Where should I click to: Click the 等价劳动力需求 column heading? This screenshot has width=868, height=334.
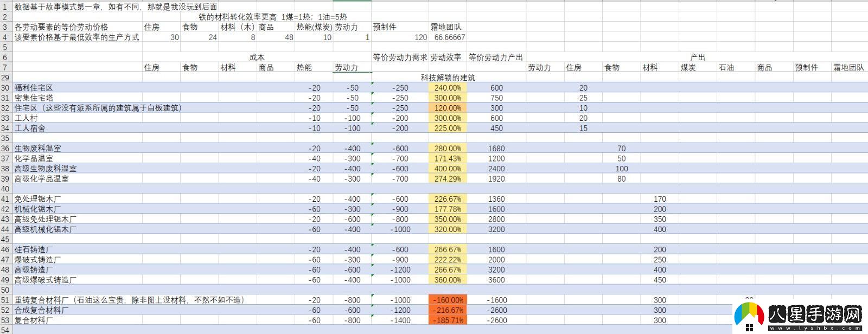click(400, 57)
